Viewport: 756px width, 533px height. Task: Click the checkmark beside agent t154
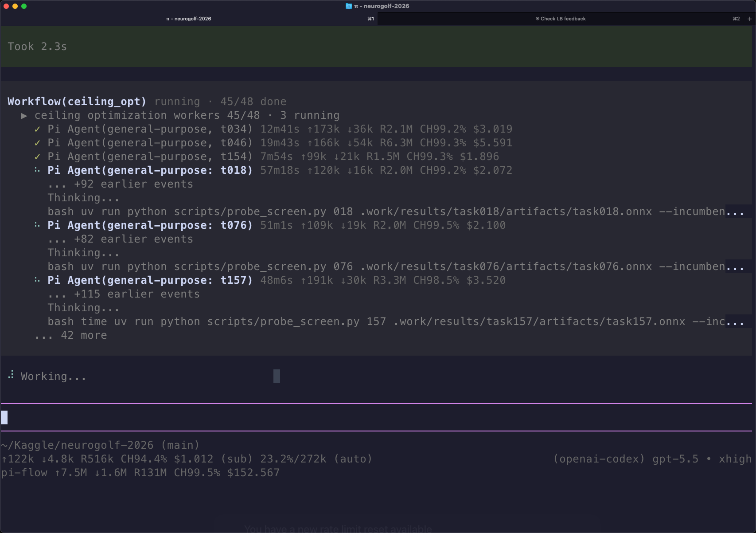pyautogui.click(x=38, y=157)
